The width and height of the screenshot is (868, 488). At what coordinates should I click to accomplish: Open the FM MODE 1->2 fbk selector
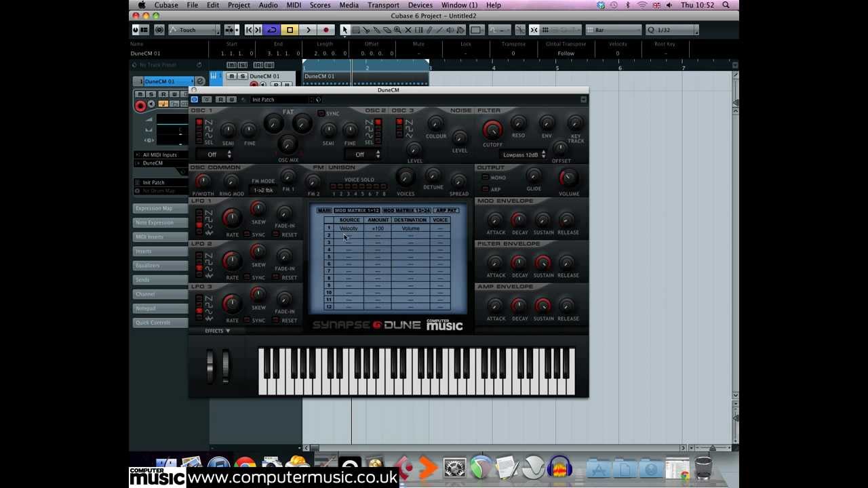tap(263, 190)
